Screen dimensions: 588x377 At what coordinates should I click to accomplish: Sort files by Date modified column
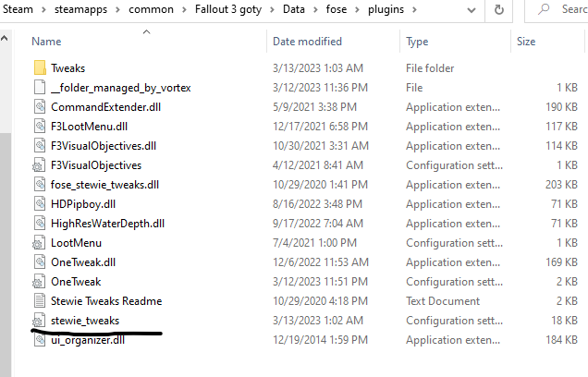coord(310,42)
